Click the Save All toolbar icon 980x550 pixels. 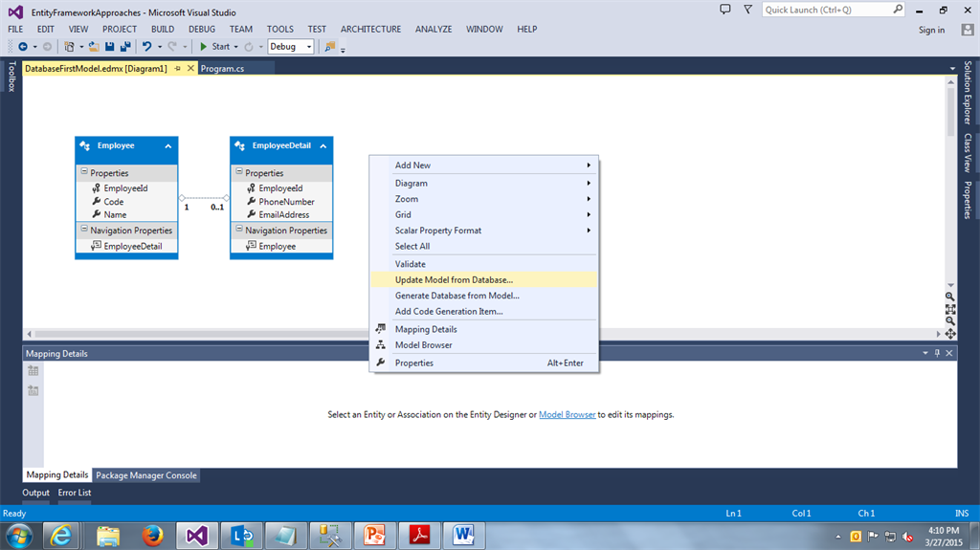tap(125, 47)
